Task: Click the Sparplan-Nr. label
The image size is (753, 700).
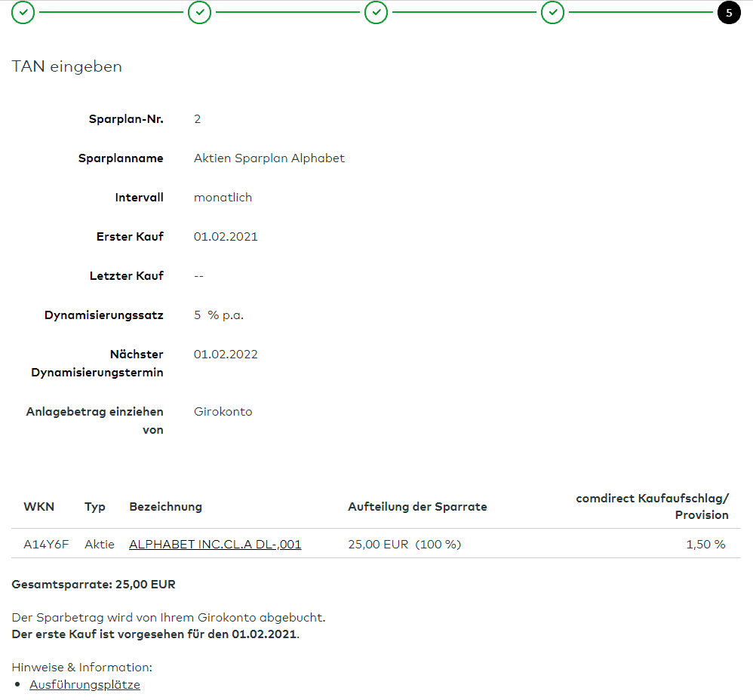Action: coord(126,119)
